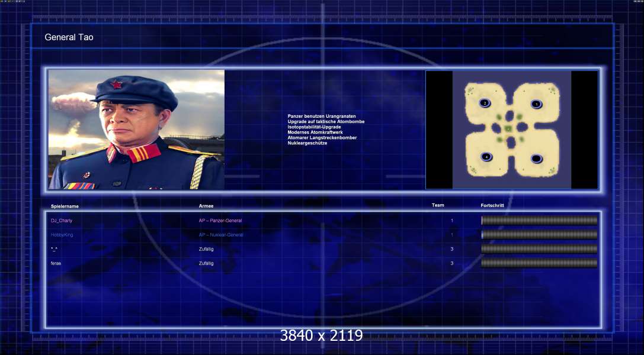The height and width of the screenshot is (355, 644).
Task: Click the AP – Panzer-General army entry
Action: (220, 221)
